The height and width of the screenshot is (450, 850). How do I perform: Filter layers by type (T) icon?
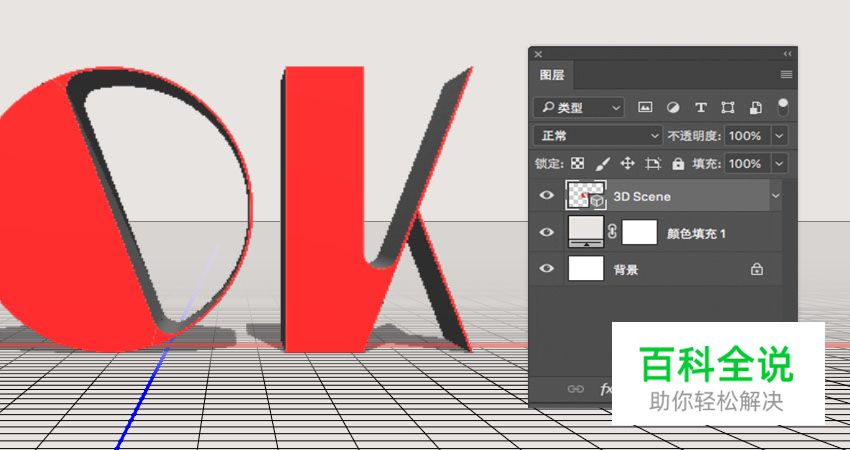[x=700, y=107]
